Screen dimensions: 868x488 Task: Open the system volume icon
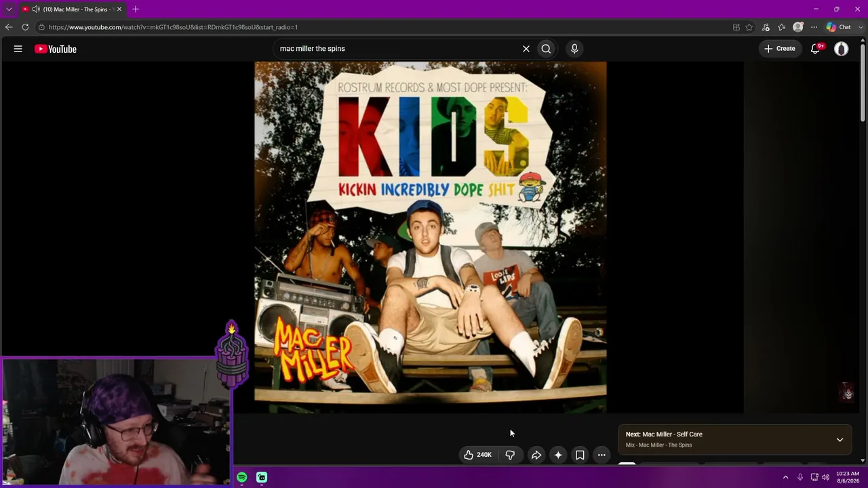pyautogui.click(x=825, y=477)
